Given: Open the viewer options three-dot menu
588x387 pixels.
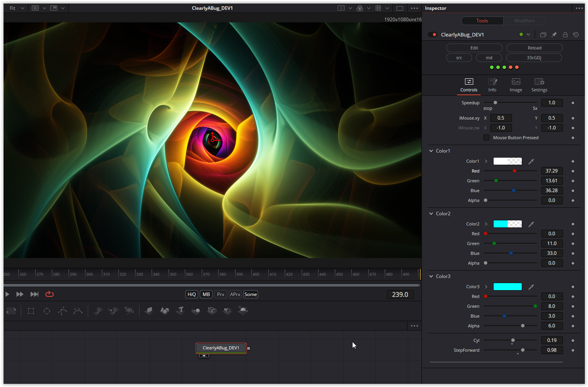Looking at the screenshot, I should (x=414, y=8).
